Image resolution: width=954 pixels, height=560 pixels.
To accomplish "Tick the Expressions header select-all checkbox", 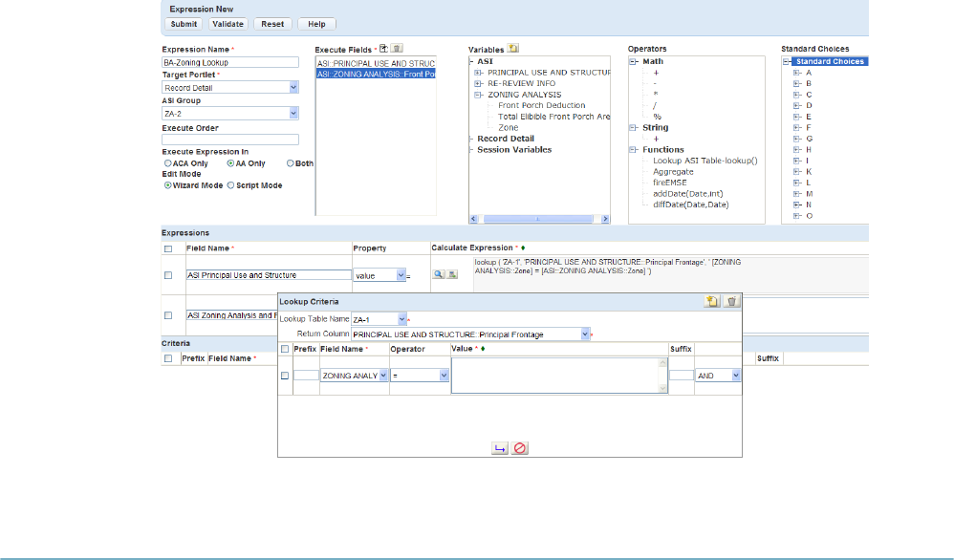I will tap(168, 248).
